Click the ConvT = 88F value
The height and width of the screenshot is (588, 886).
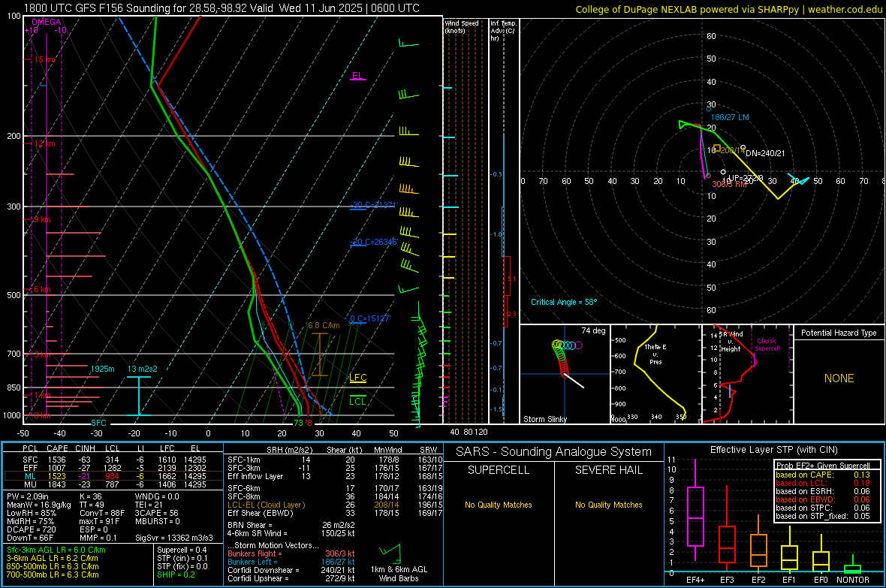101,513
